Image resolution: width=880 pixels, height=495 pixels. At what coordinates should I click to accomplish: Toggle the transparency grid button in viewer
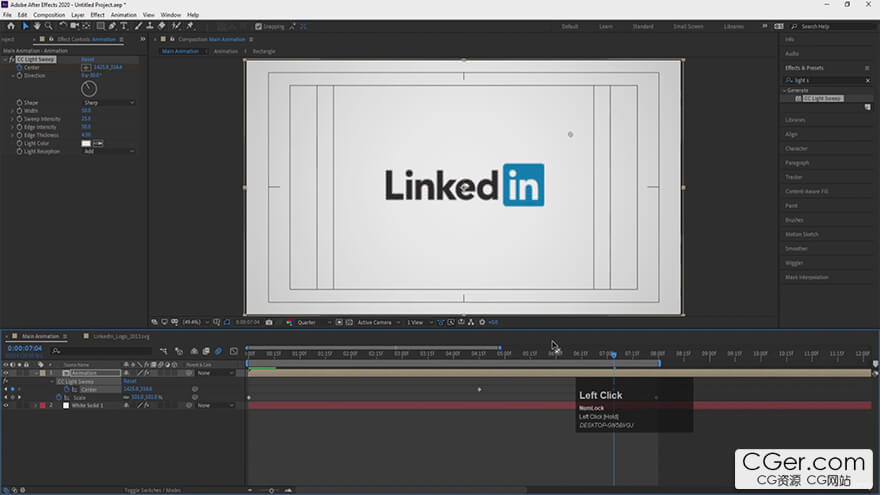click(x=349, y=322)
